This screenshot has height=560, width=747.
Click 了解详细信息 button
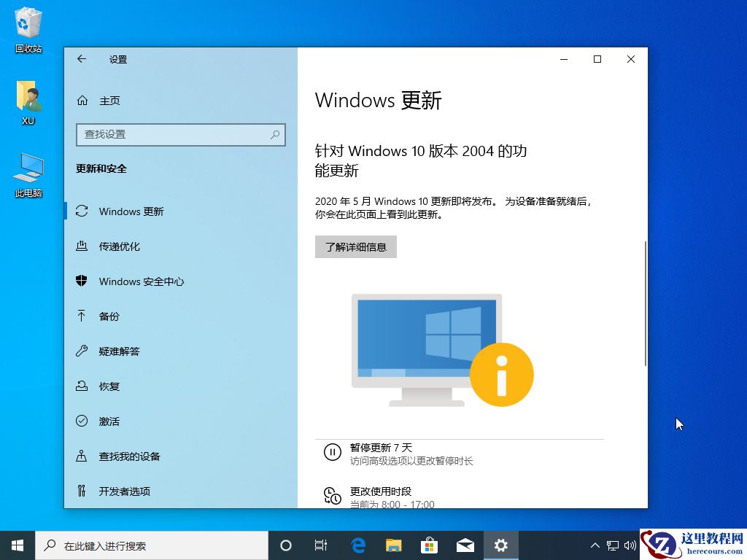pyautogui.click(x=355, y=246)
